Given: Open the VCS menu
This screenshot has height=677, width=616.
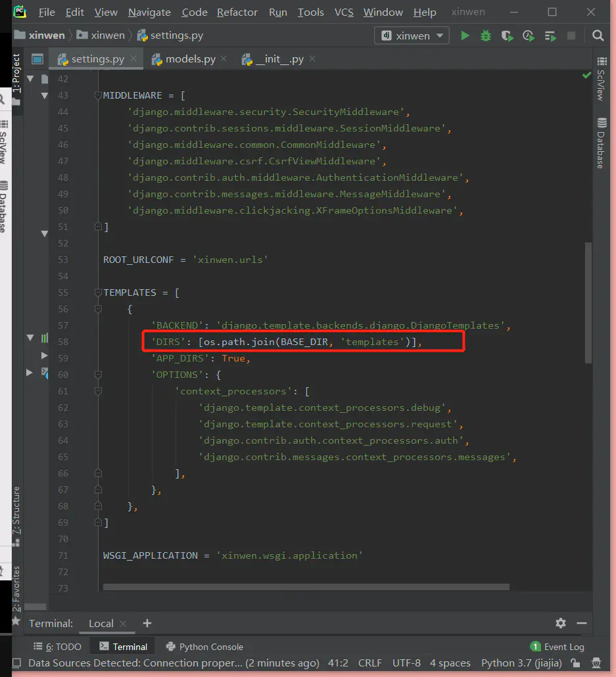Looking at the screenshot, I should (x=344, y=12).
